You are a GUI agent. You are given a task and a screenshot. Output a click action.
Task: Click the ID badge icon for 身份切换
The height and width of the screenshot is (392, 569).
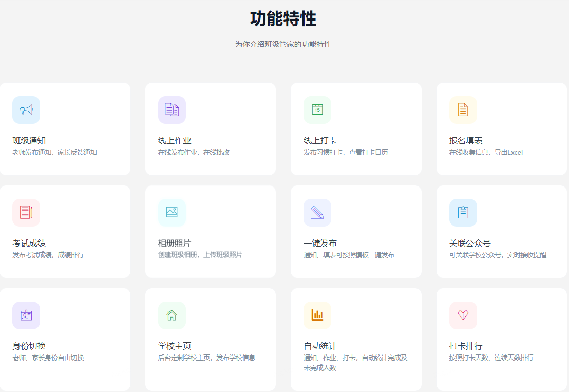26,315
